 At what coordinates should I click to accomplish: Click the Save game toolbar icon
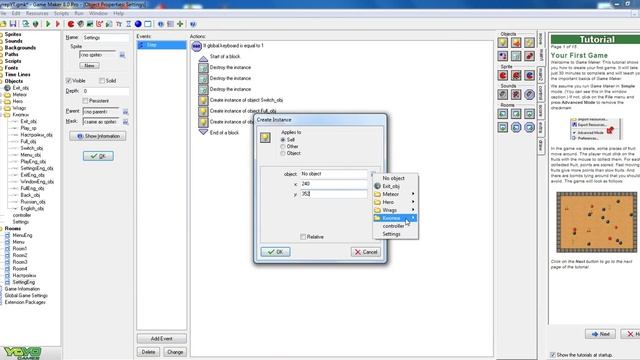(x=13, y=24)
